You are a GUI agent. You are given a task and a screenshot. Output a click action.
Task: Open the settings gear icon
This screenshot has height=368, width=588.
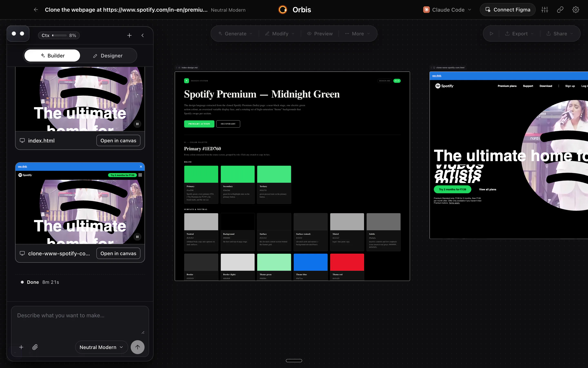click(x=576, y=10)
